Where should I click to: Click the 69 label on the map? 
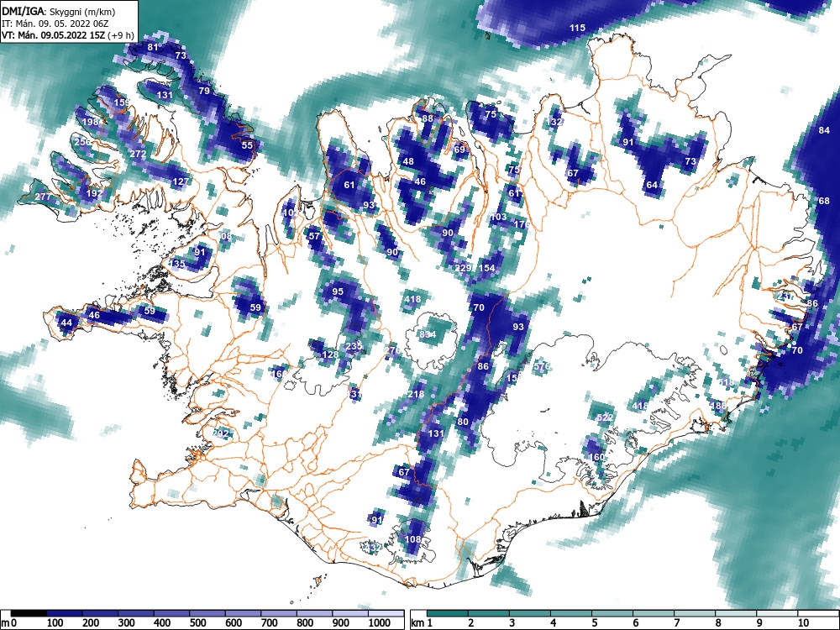point(459,150)
